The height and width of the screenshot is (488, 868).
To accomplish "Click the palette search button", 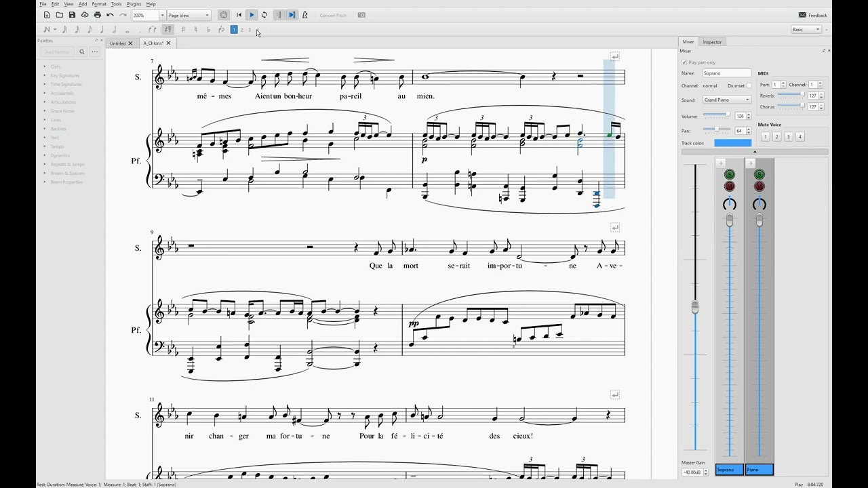I will coord(82,52).
